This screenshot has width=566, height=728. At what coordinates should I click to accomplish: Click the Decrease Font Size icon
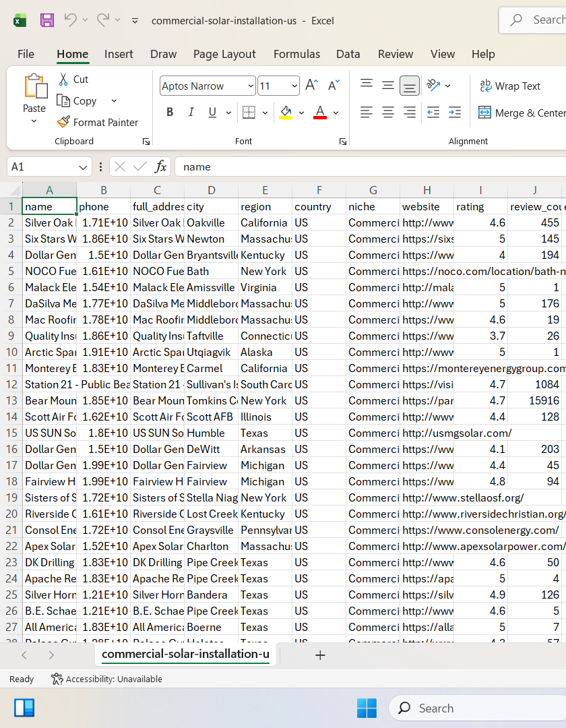coord(334,85)
